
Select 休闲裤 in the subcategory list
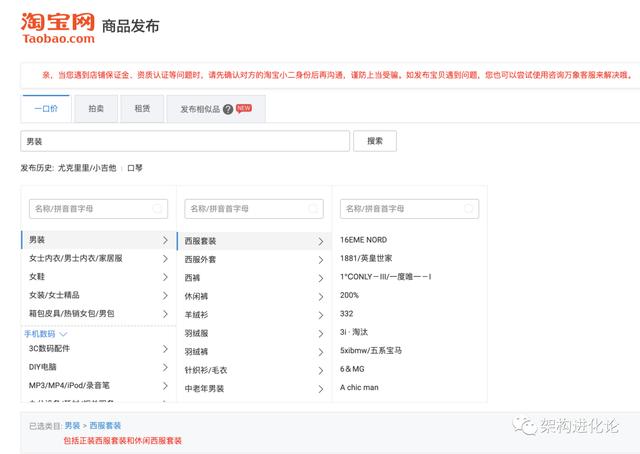tap(197, 296)
